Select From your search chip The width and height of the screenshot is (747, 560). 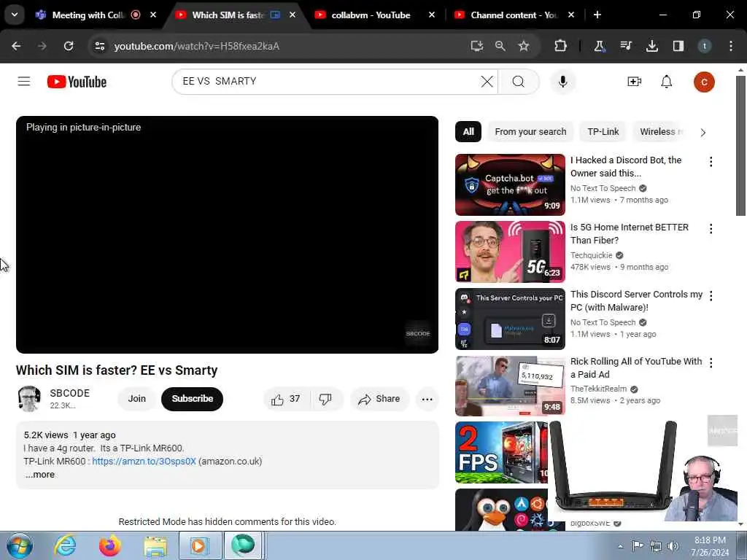click(x=530, y=132)
